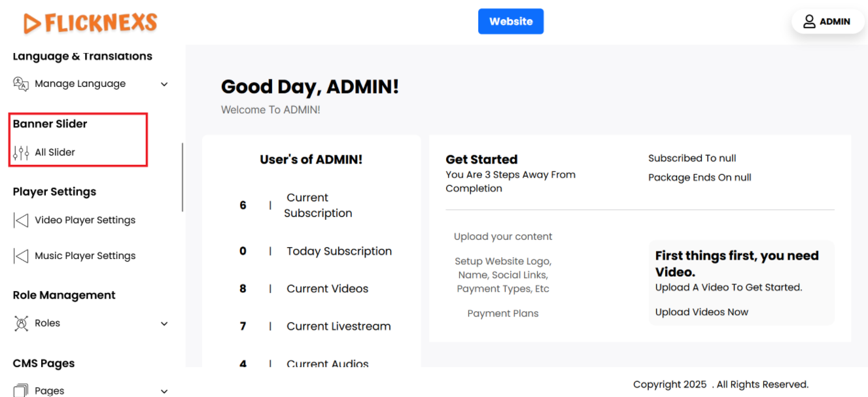Click the Pages icon under CMS Pages
Viewport: 868px width, 397px height.
pos(21,390)
